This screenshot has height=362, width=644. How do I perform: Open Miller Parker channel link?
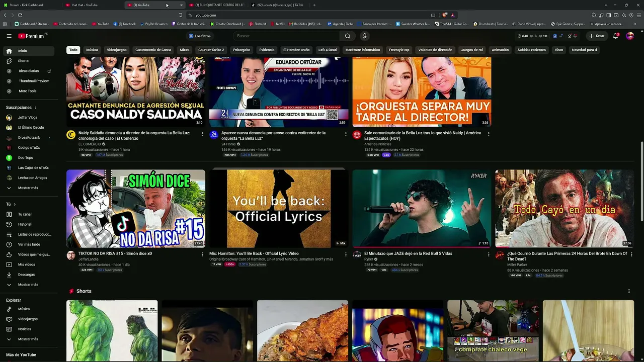point(517,264)
